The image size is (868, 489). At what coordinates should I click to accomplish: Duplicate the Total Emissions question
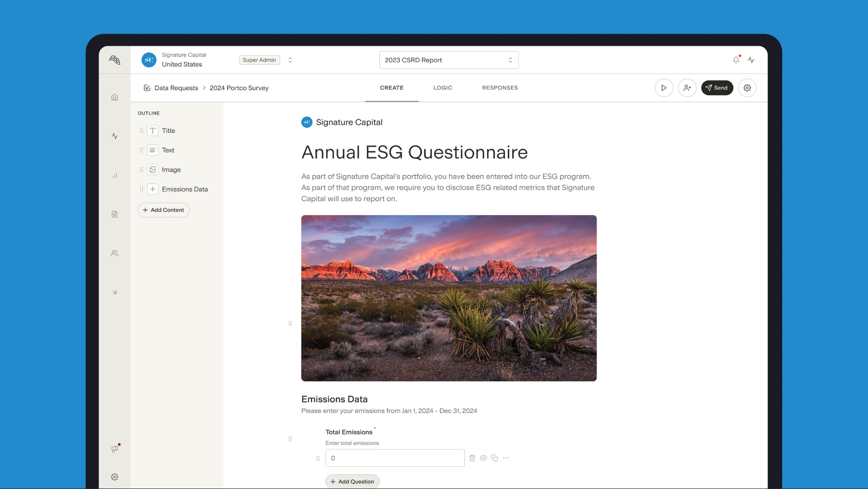(x=494, y=458)
